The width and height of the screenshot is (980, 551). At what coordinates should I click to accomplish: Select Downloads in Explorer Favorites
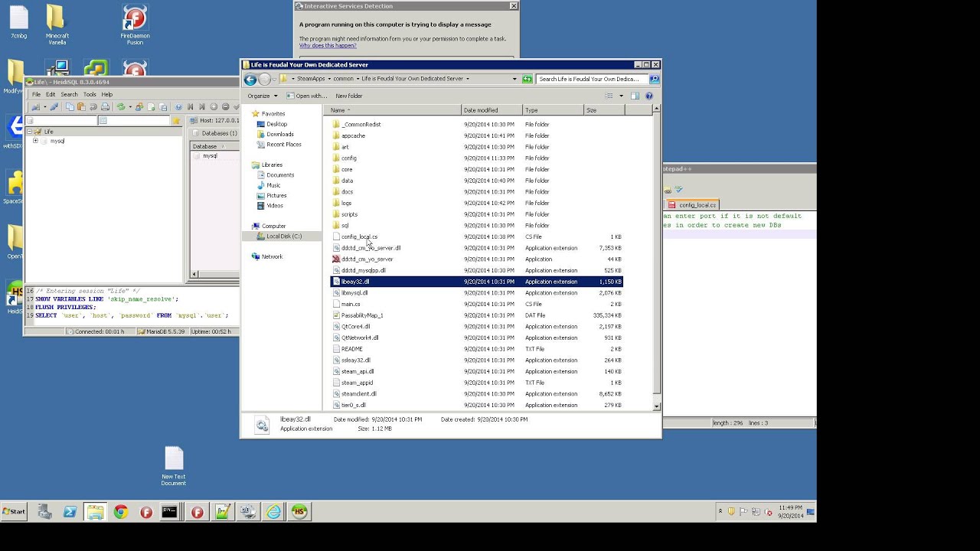click(x=279, y=134)
